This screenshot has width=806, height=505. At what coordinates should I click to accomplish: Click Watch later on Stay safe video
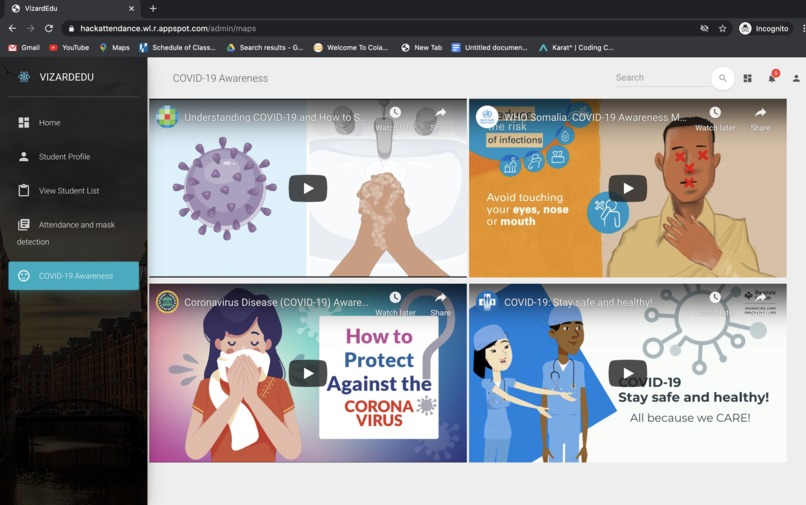pyautogui.click(x=715, y=304)
